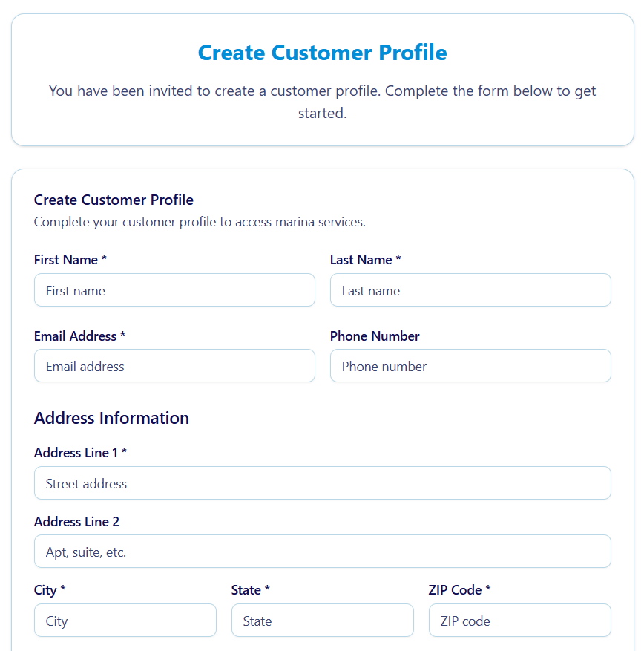Viewport: 644px width, 651px height.
Task: Click the "Email Address *" label text
Action: [79, 336]
